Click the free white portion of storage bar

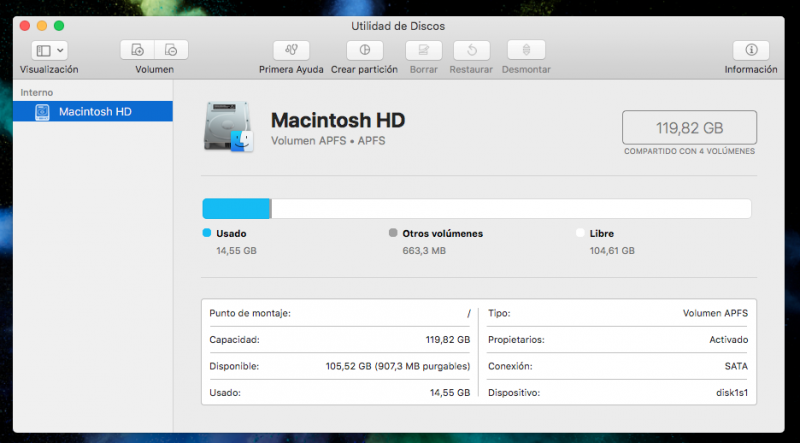(x=510, y=208)
